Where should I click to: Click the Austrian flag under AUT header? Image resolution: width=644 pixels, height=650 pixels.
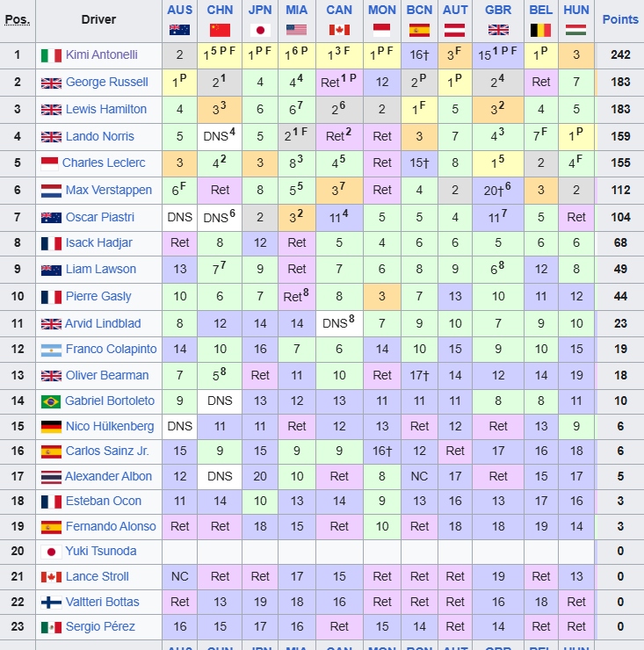455,30
